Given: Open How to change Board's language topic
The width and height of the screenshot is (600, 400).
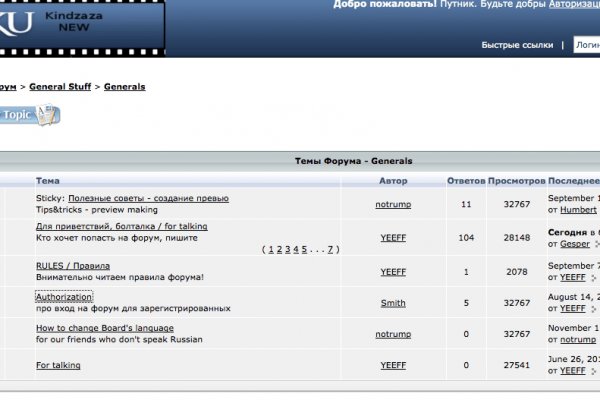Looking at the screenshot, I should 105,328.
